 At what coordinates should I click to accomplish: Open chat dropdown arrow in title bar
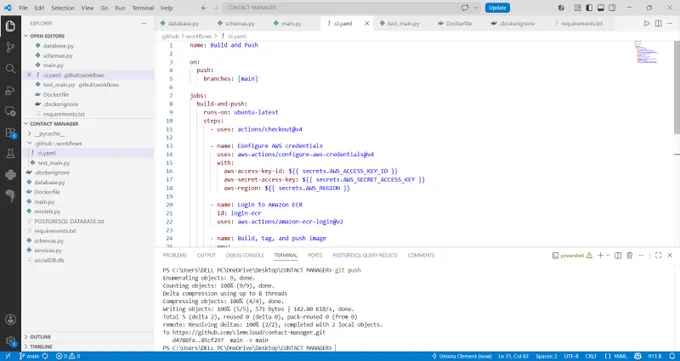[476, 8]
